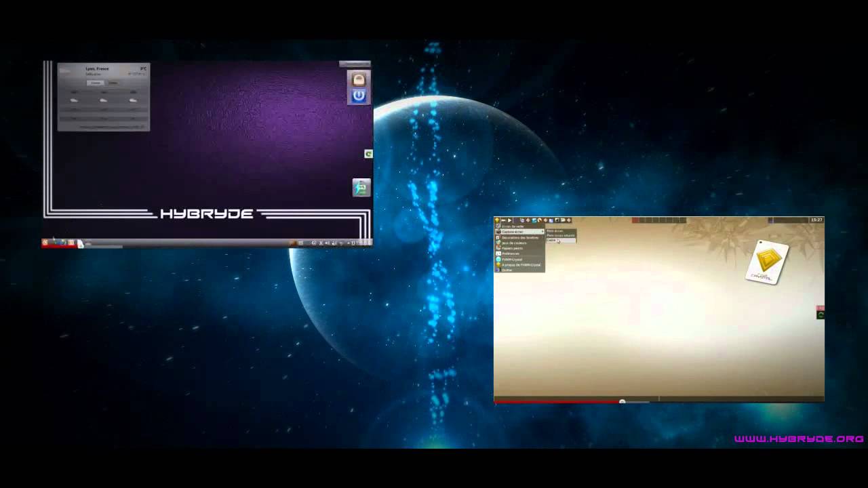This screenshot has width=868, height=488.
Task: Open the red start menu icon on Hybryde taskbar
Action: pyautogui.click(x=45, y=242)
